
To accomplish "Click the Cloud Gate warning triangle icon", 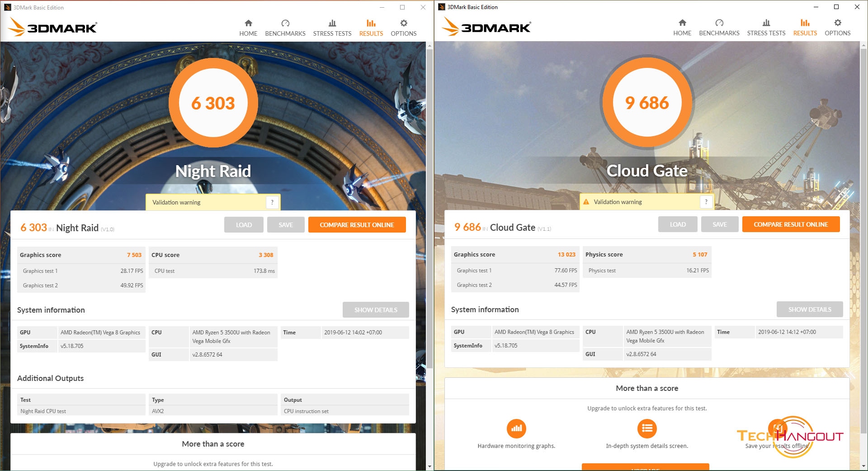I will click(x=586, y=202).
